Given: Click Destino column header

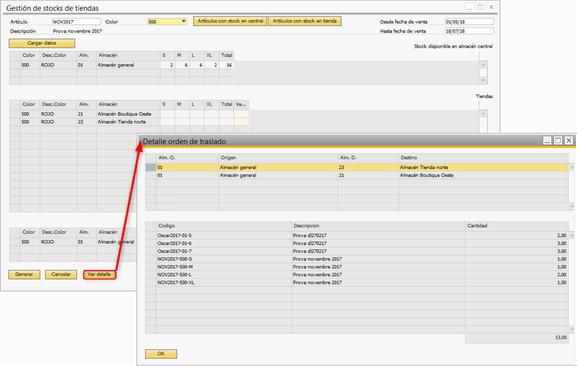Looking at the screenshot, I should pos(484,158).
